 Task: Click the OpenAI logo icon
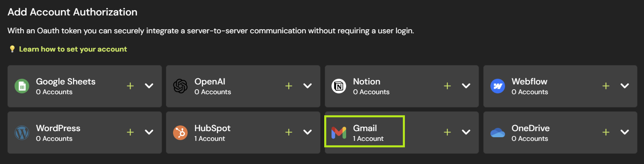tap(180, 86)
